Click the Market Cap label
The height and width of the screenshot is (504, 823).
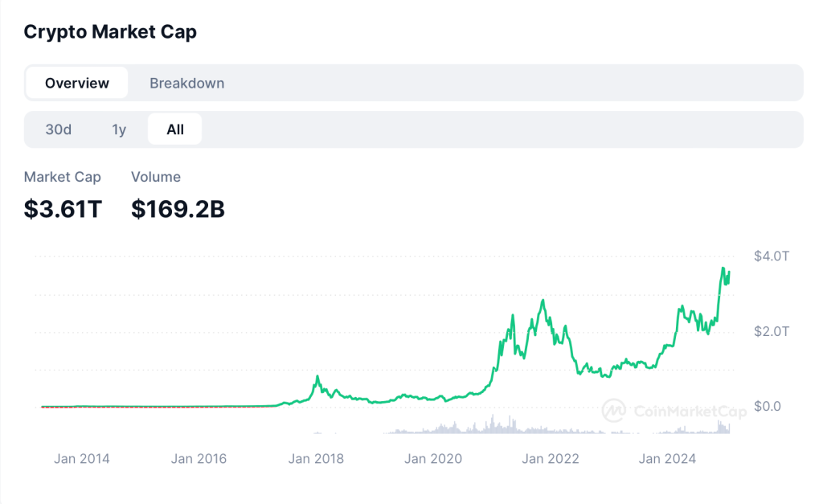click(x=63, y=177)
